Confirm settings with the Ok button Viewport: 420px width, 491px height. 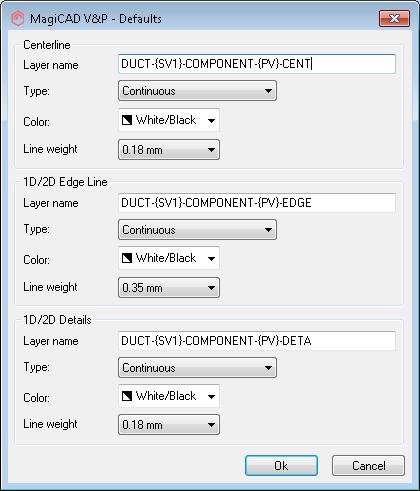tap(281, 466)
